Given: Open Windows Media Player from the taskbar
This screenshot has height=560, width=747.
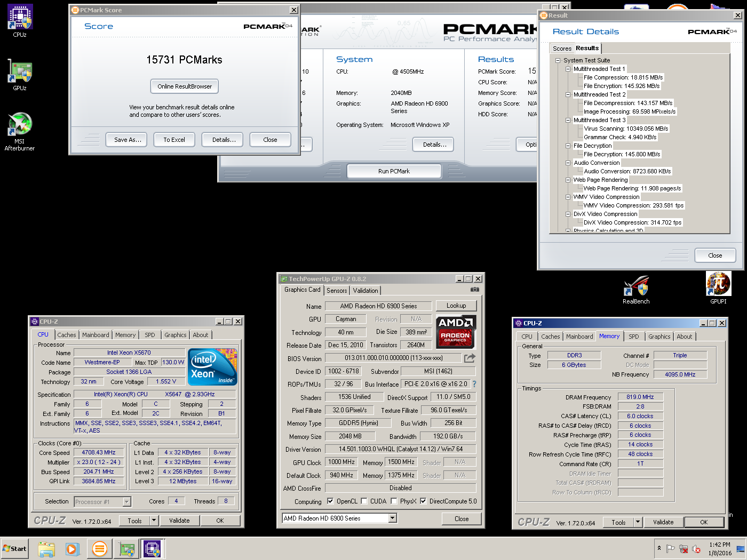Looking at the screenshot, I should 73,549.
